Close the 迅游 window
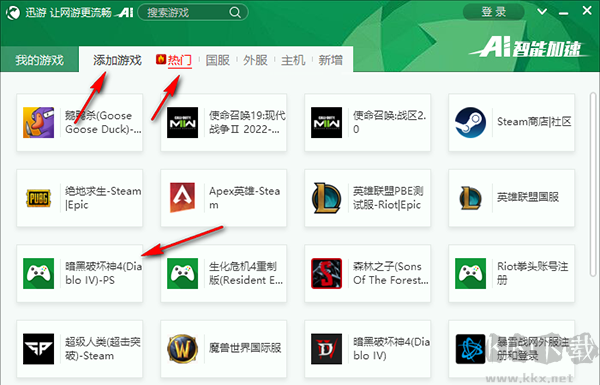The image size is (600, 385). (587, 11)
